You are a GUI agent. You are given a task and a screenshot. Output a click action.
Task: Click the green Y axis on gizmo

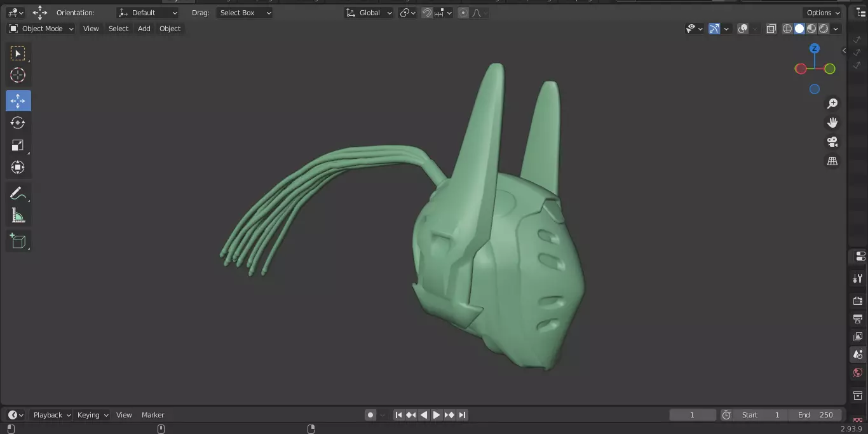pos(830,69)
